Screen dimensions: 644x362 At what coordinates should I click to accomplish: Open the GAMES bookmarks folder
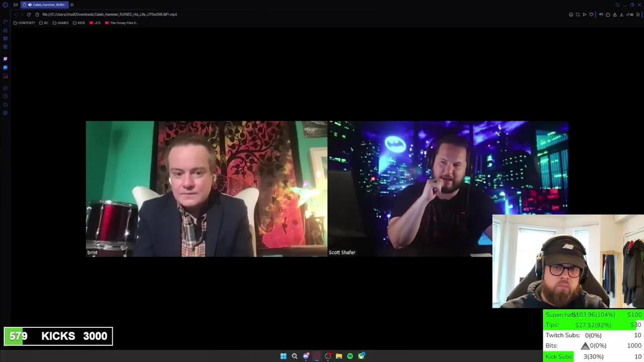(60, 23)
